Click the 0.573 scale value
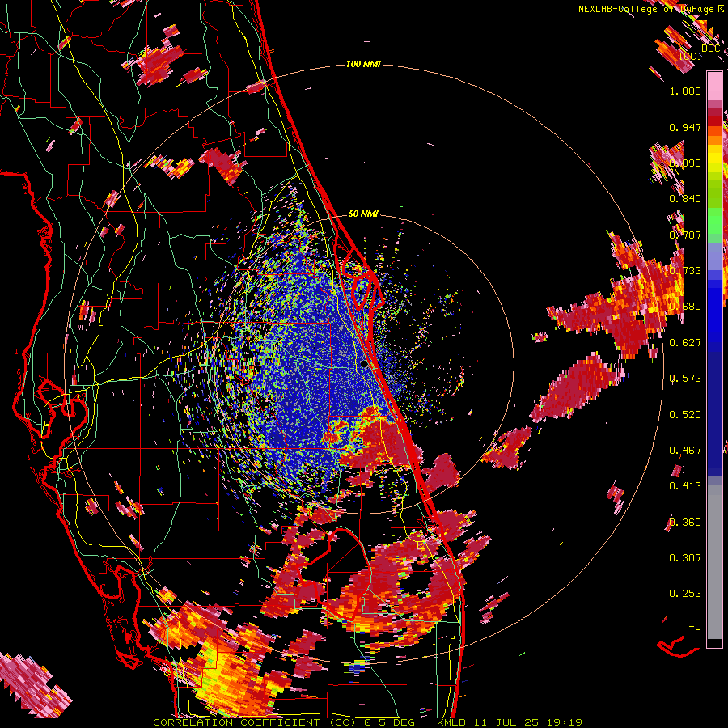This screenshot has width=728, height=728. click(685, 378)
